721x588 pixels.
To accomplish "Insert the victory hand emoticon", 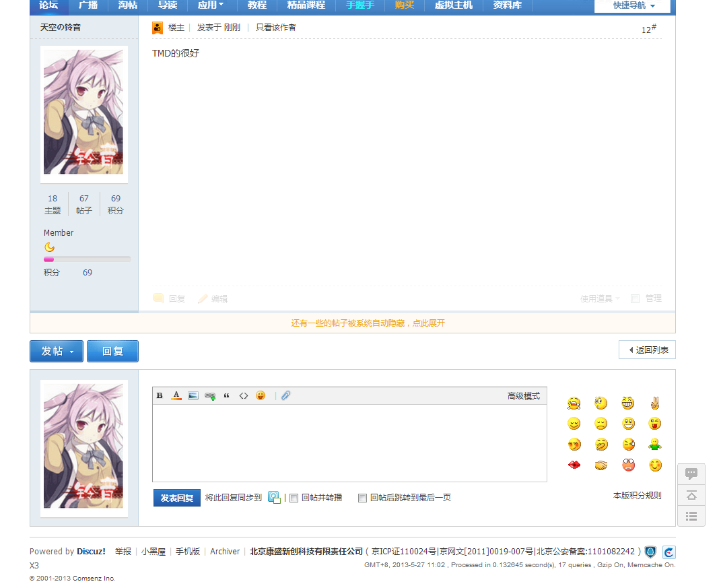I will [x=655, y=403].
